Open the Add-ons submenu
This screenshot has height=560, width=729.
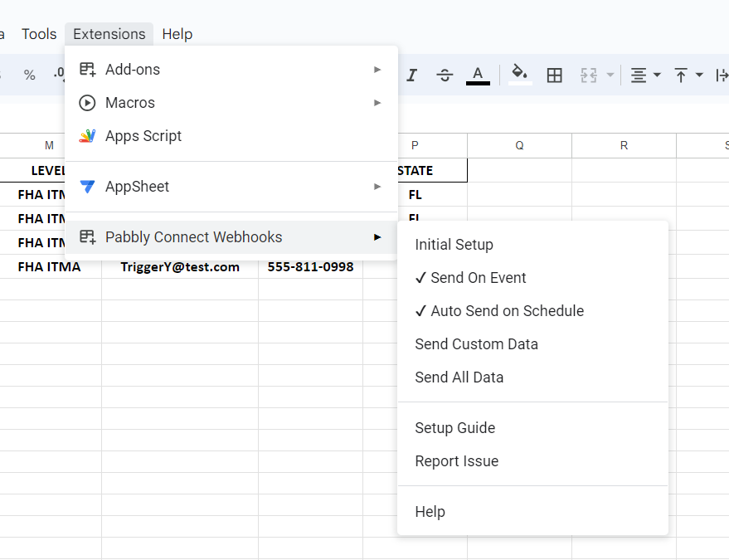[231, 70]
